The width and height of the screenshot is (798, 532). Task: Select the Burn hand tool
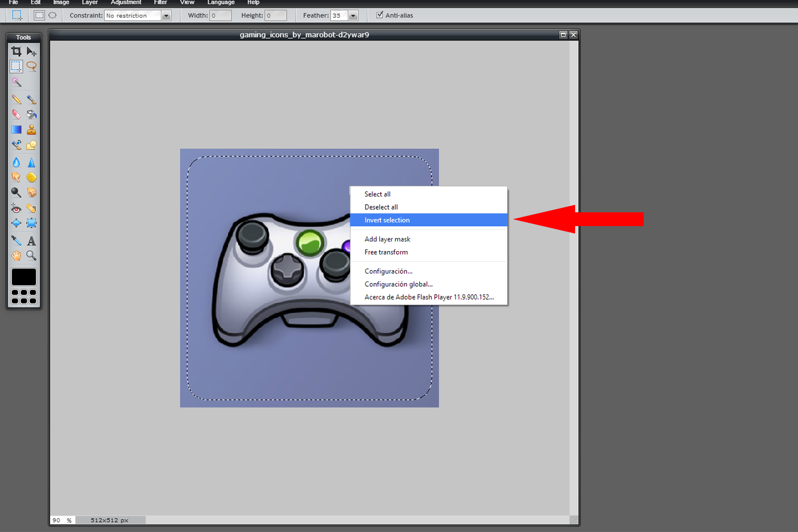point(31,192)
